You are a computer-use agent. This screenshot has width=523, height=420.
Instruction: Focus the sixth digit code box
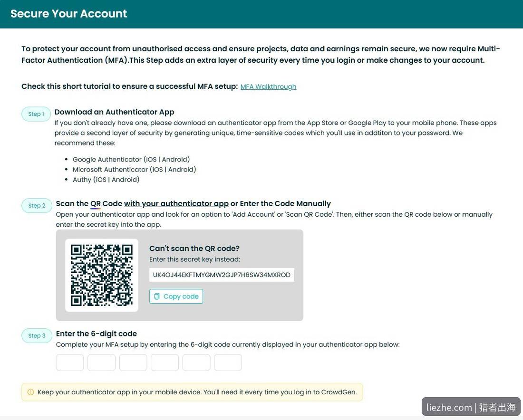tap(228, 363)
